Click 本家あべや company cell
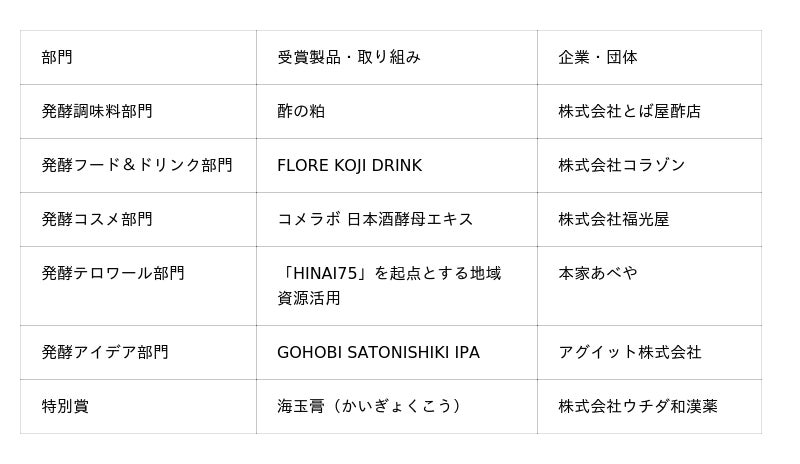The image size is (800, 464). click(649, 286)
